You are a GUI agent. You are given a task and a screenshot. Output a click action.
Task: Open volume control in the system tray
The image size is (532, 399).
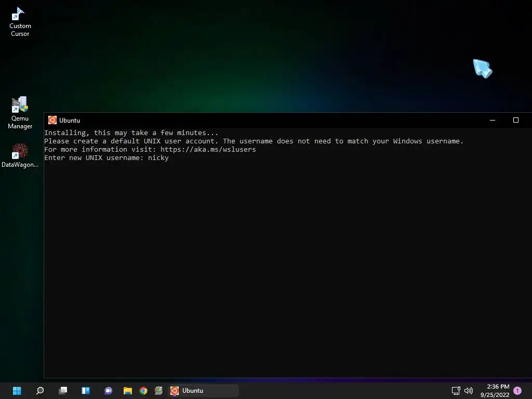tap(469, 391)
